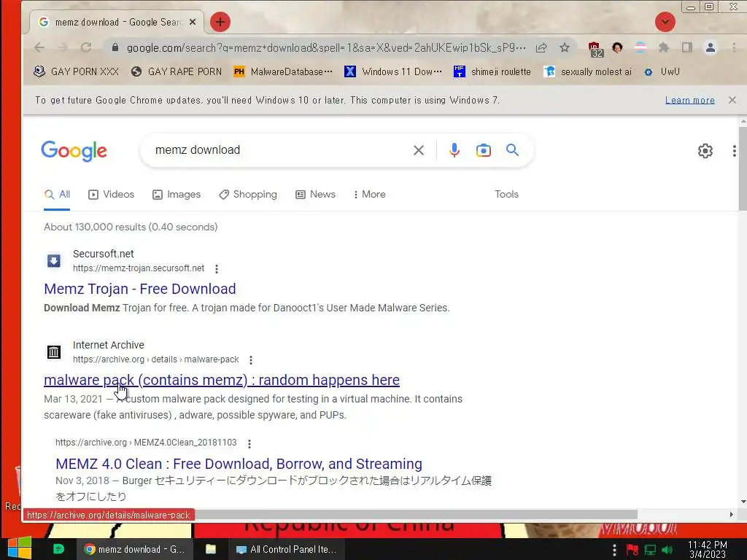Image resolution: width=747 pixels, height=560 pixels.
Task: Switch to the Images tab
Action: (x=177, y=195)
